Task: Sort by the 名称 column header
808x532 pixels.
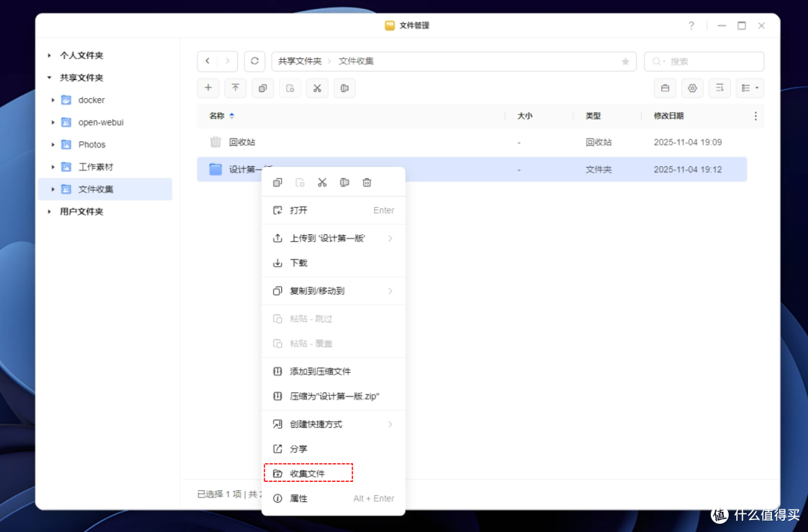Action: [x=216, y=116]
